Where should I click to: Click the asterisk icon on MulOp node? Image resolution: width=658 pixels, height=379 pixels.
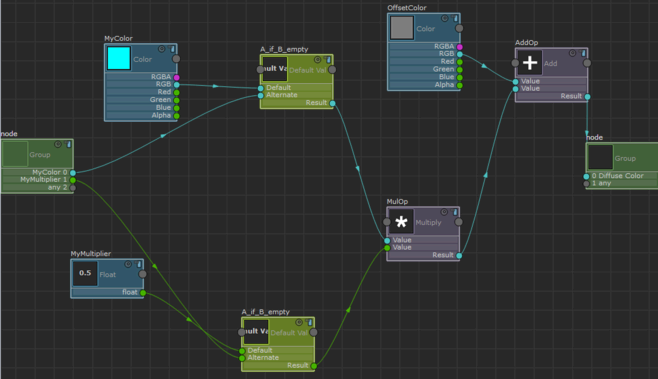(x=401, y=222)
